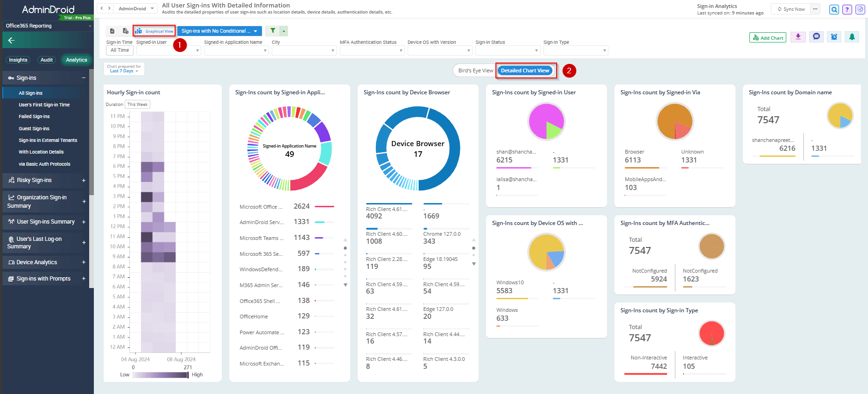Click the green filter funnel icon

click(x=273, y=31)
